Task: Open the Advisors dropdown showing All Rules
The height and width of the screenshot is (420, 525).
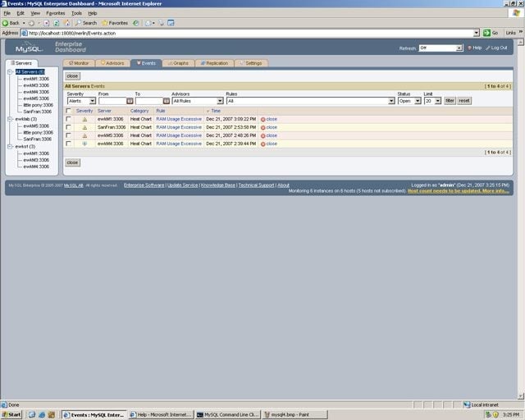Action: coord(198,101)
